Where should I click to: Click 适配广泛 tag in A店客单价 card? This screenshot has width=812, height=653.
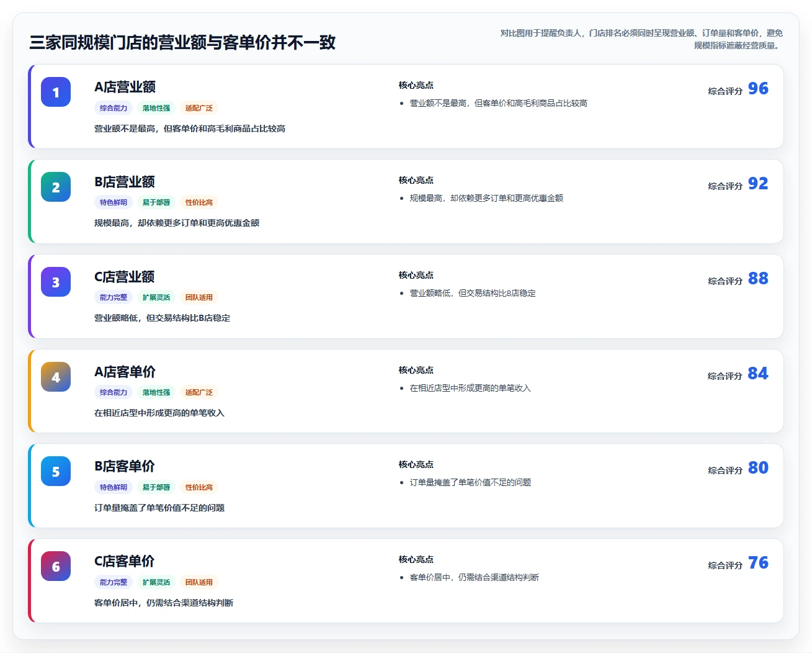[x=199, y=392]
